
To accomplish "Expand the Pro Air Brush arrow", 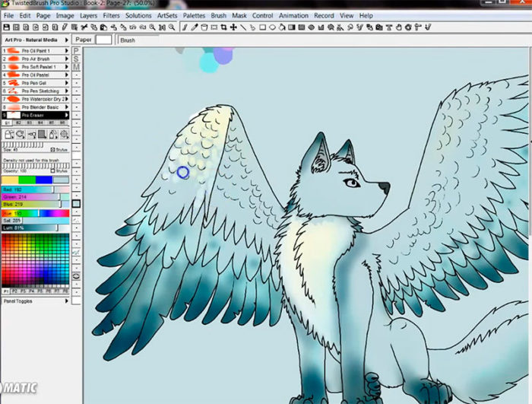I will pyautogui.click(x=67, y=59).
